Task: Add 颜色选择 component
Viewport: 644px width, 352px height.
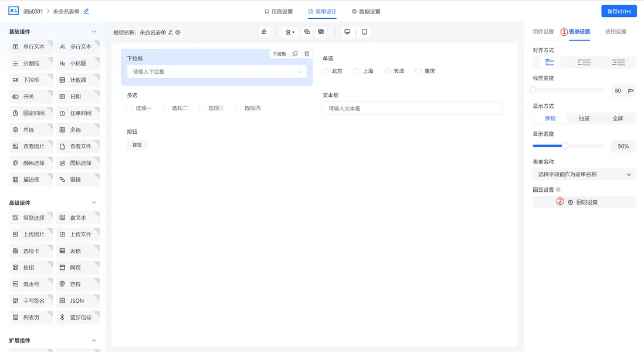Action: (x=31, y=163)
